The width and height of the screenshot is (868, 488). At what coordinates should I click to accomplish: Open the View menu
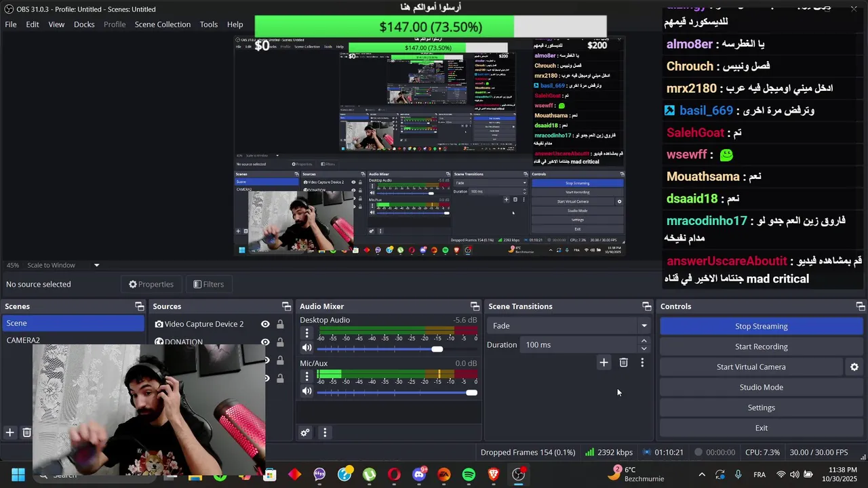click(x=56, y=24)
